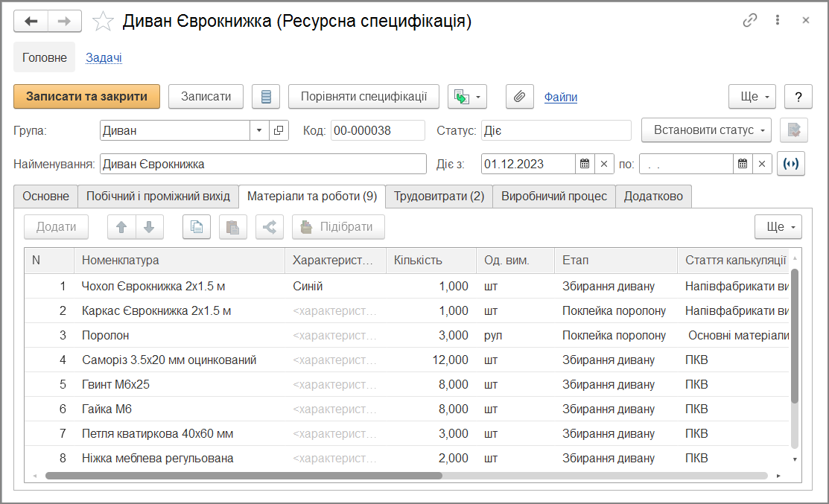Expand the top Ще menu
Viewport: 829px width, 504px height.
[752, 97]
